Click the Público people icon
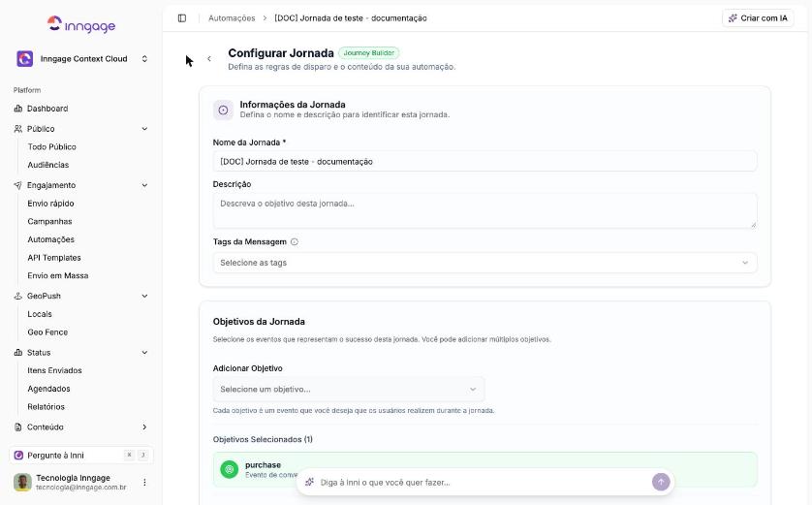 tap(18, 129)
